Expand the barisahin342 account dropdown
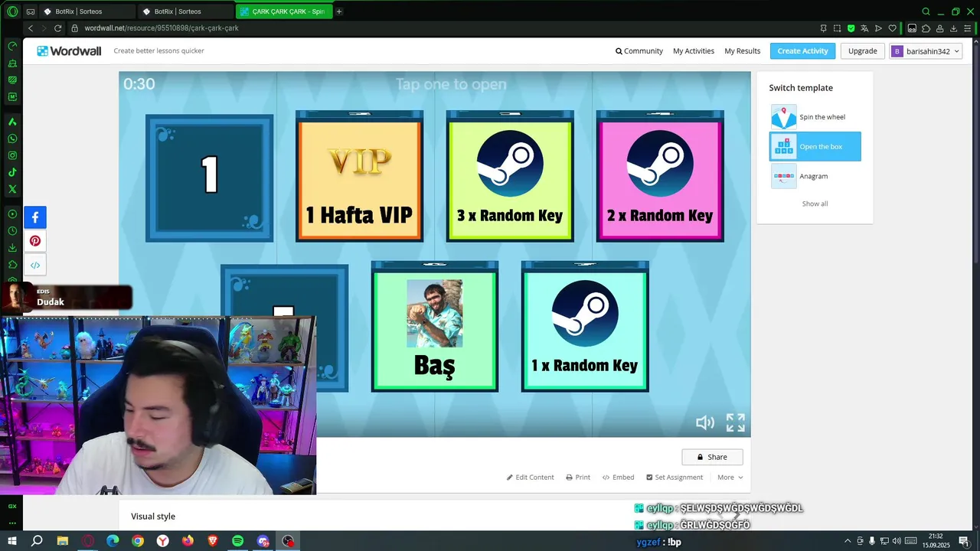 pos(926,51)
